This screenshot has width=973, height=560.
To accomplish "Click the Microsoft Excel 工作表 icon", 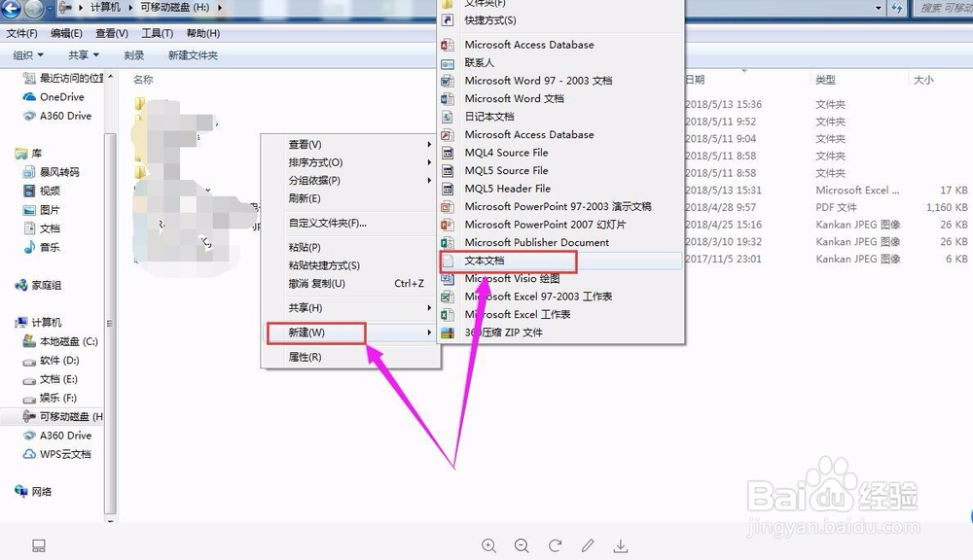I will (448, 315).
